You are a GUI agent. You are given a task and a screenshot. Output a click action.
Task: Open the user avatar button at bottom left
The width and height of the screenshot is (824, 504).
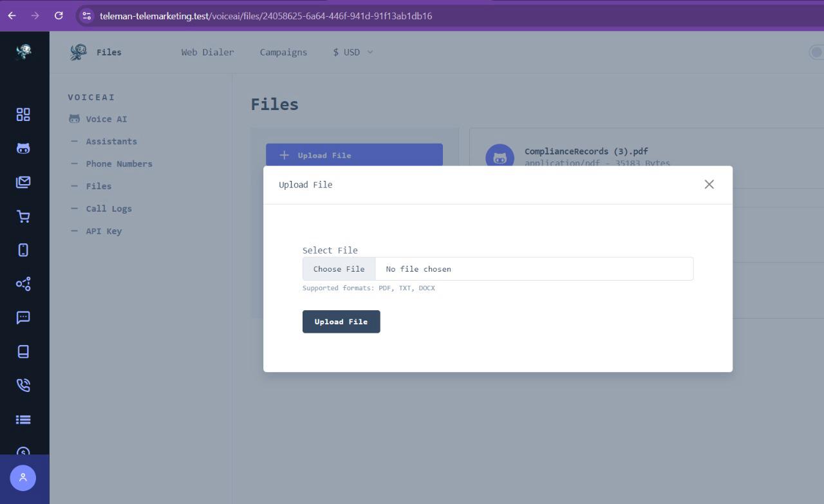23,478
